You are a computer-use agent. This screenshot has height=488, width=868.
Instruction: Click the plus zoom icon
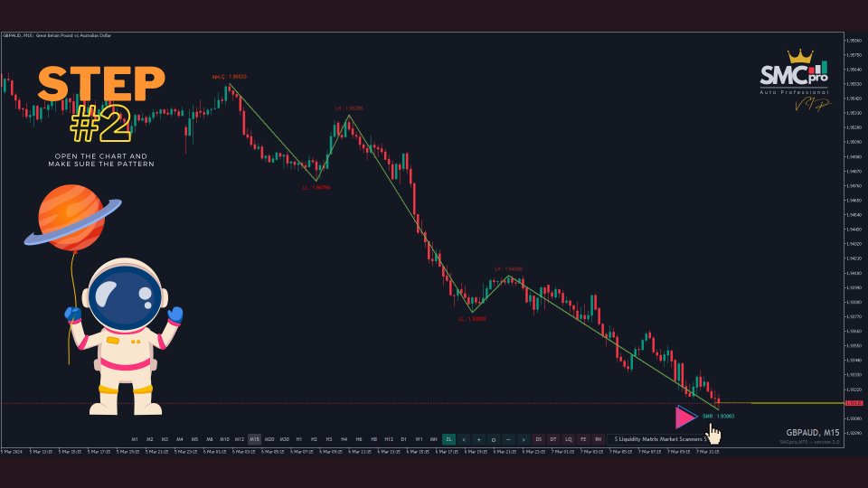click(x=478, y=438)
